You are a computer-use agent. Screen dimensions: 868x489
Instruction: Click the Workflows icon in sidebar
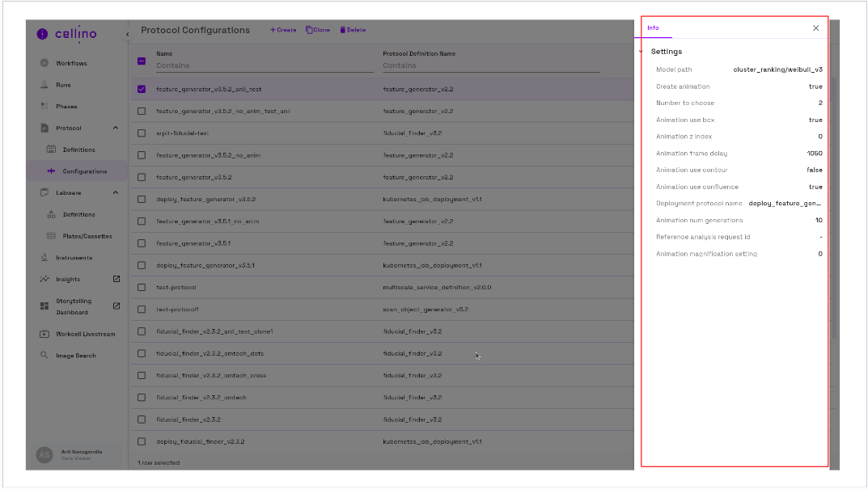[44, 63]
